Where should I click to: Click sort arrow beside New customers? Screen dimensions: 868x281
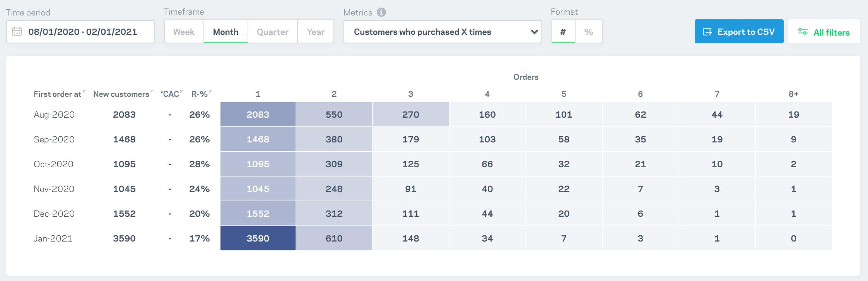pos(152,92)
